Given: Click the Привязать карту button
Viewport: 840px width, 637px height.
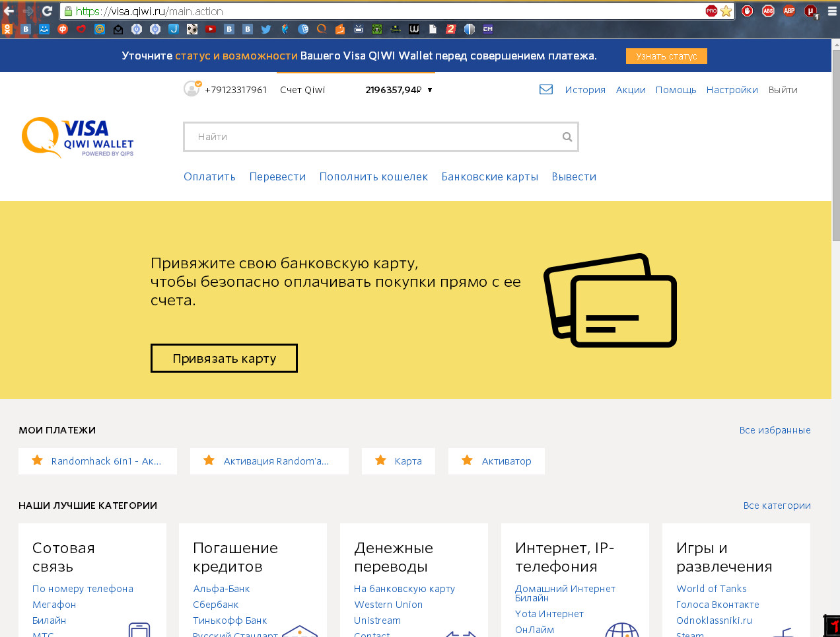Looking at the screenshot, I should 224,358.
